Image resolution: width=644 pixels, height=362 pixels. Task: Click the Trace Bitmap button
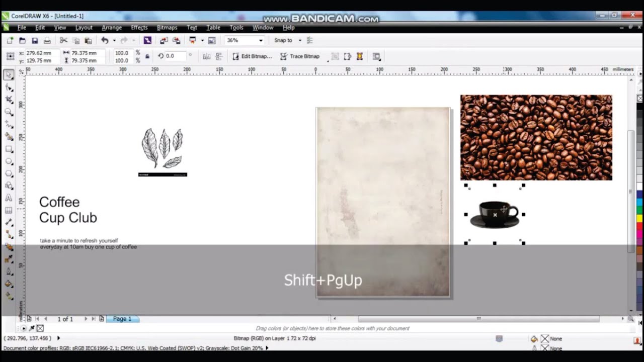coord(300,56)
